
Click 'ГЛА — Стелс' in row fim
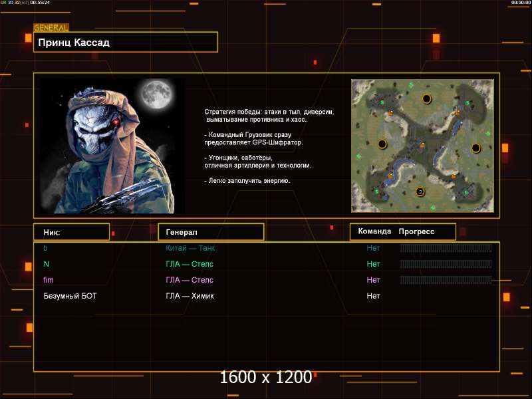tap(190, 280)
